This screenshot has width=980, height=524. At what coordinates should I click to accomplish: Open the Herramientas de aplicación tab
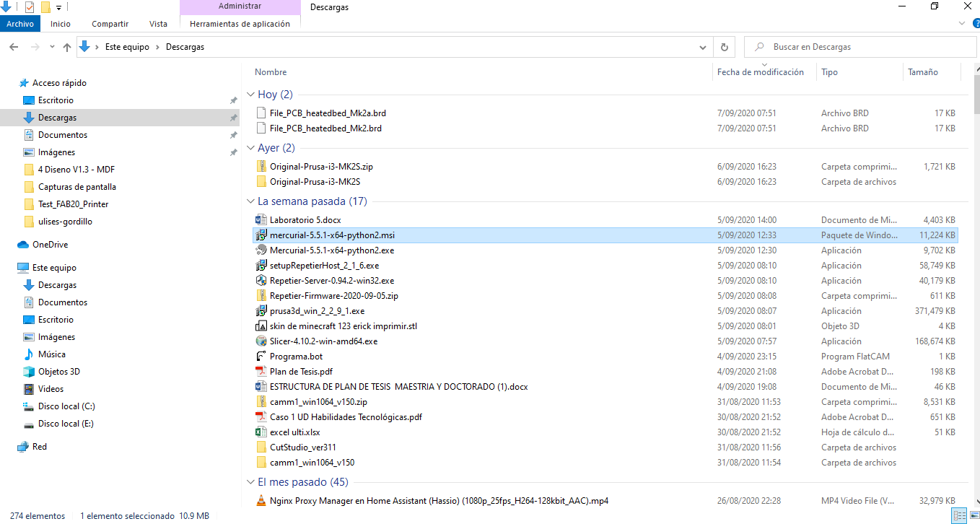click(240, 24)
